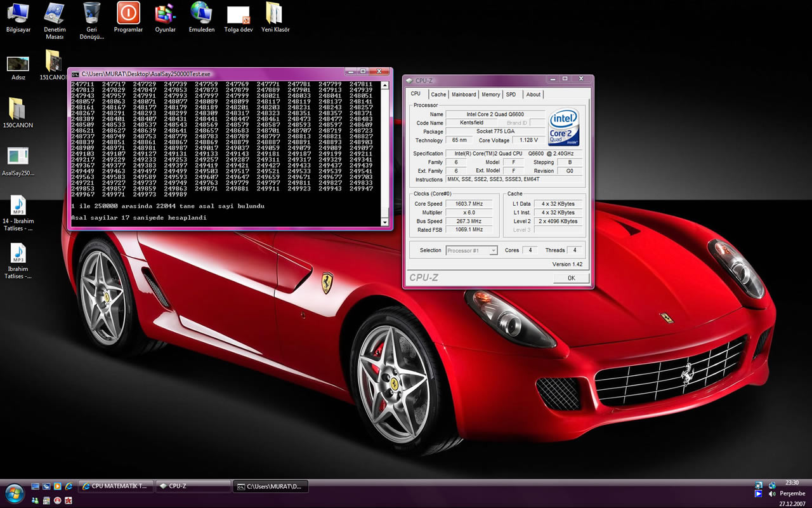Launch Media Player from quick launch
Viewport: 812px width, 508px height.
coord(57,486)
